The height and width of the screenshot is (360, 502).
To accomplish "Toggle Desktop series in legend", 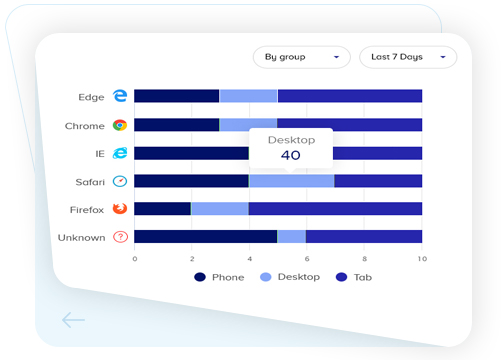I will coord(290,277).
